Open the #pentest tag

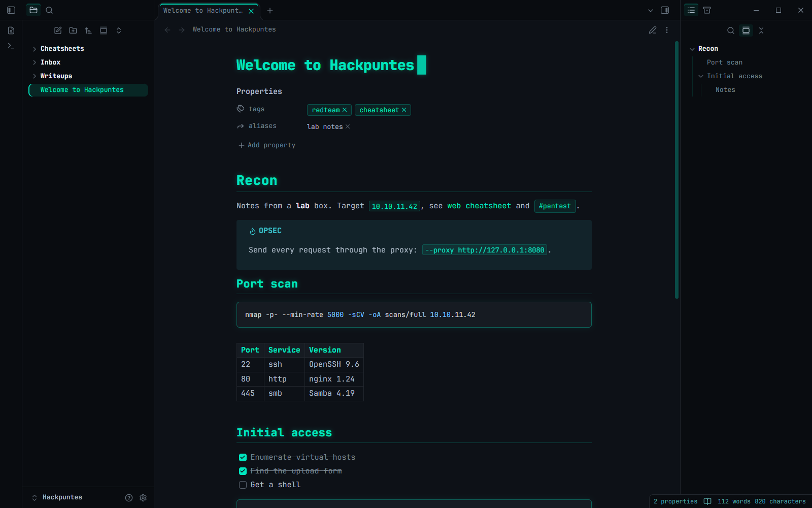pyautogui.click(x=555, y=206)
